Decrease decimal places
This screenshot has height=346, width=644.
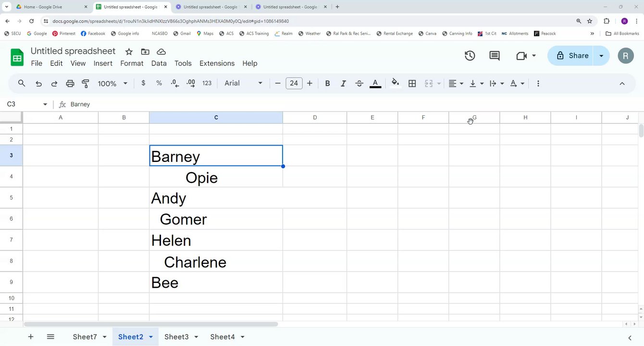175,83
